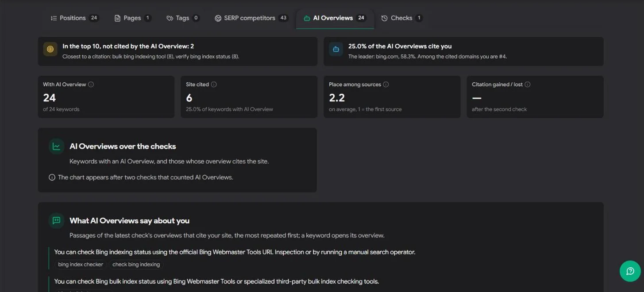
Task: Click the With AI Overview stat card
Action: [106, 97]
